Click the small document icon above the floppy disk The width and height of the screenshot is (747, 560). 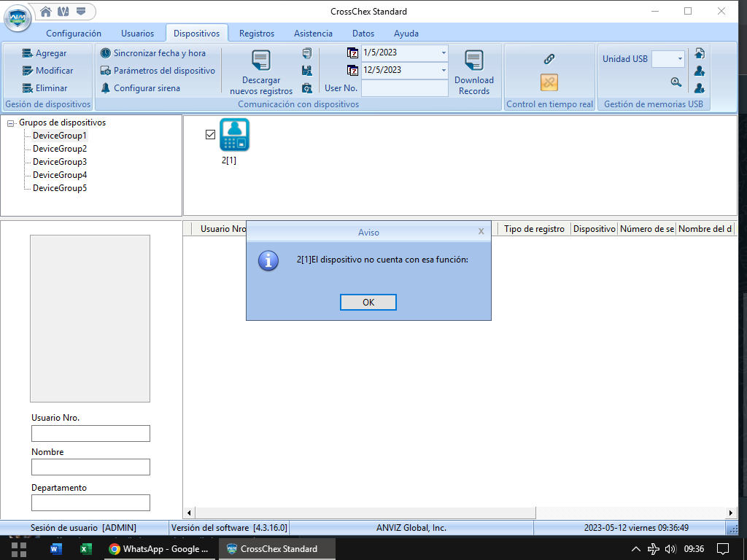coord(307,53)
